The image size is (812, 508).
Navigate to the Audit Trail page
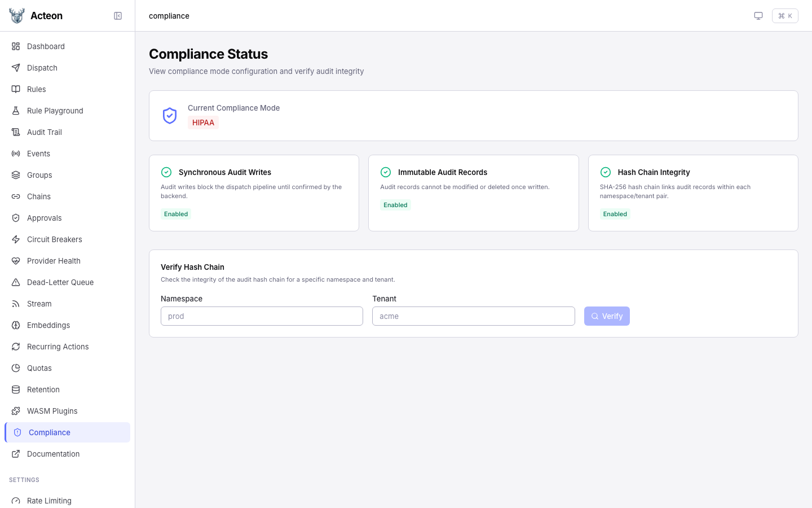tap(44, 132)
